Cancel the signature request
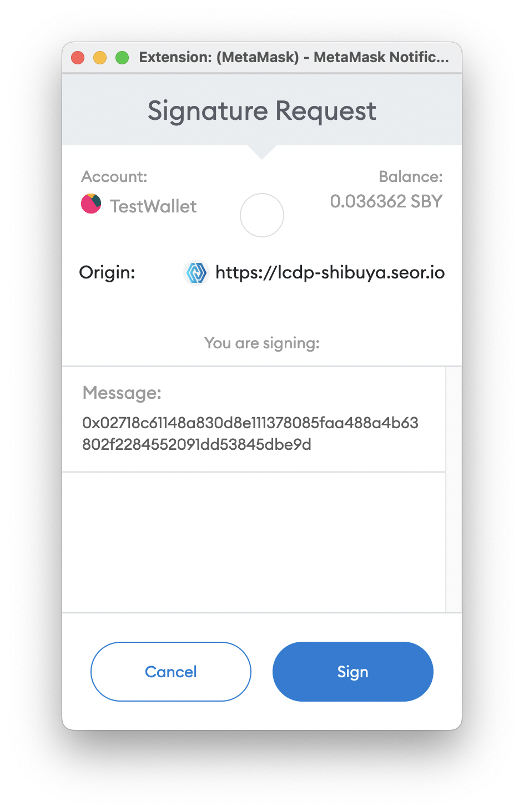 click(x=171, y=672)
